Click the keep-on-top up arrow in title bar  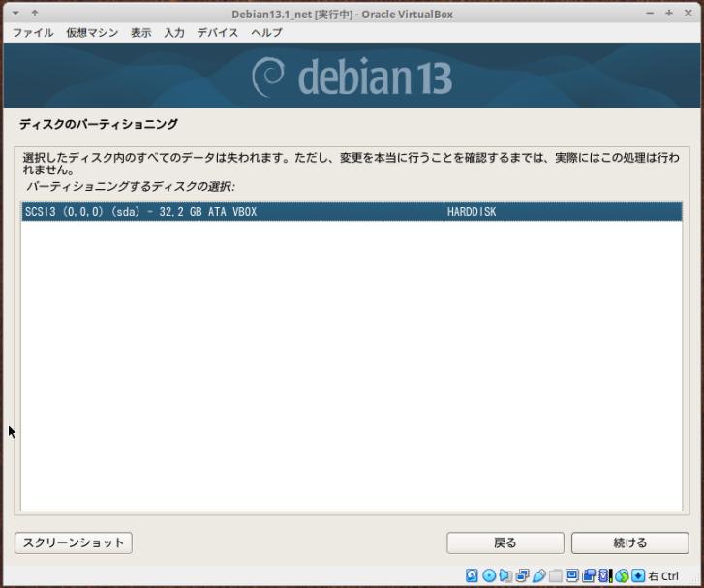[x=35, y=13]
